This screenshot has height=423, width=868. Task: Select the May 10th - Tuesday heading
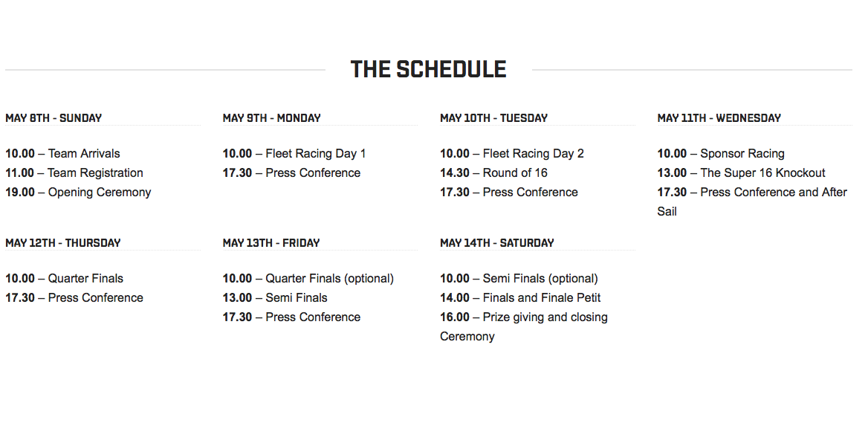point(493,118)
